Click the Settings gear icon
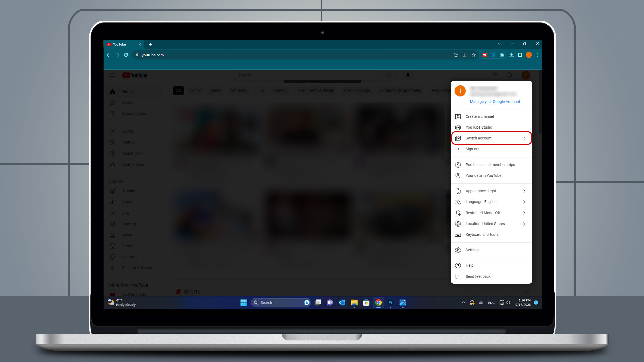This screenshot has height=362, width=644. point(458,250)
